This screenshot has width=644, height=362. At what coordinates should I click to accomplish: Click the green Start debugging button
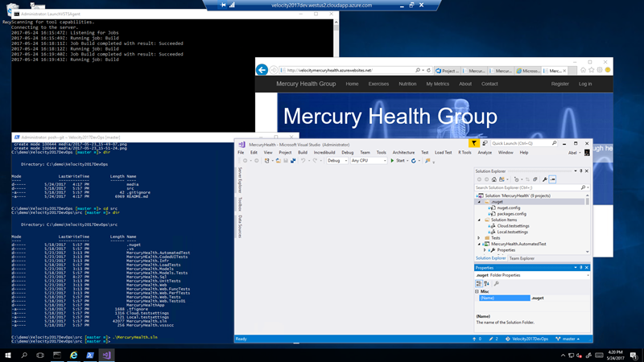398,161
